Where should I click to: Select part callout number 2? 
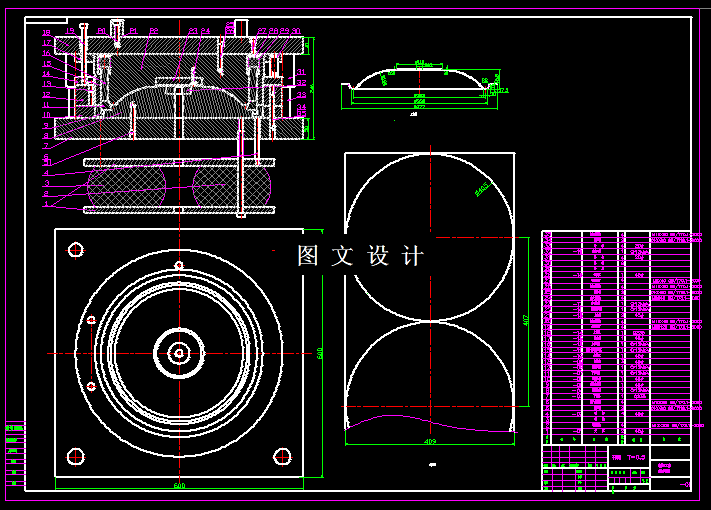(46, 194)
